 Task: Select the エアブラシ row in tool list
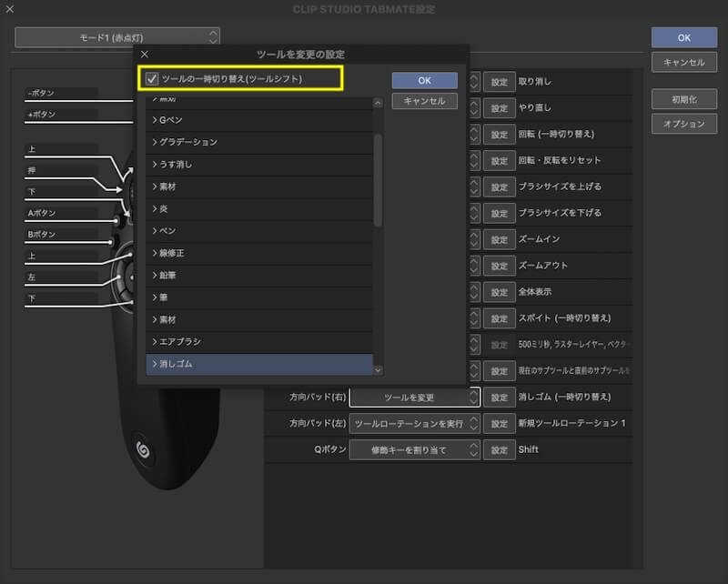(259, 342)
